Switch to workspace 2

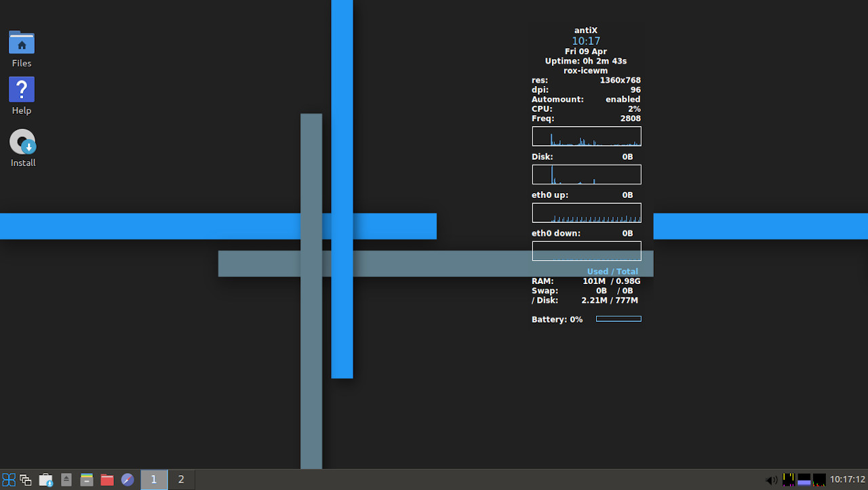(x=181, y=480)
